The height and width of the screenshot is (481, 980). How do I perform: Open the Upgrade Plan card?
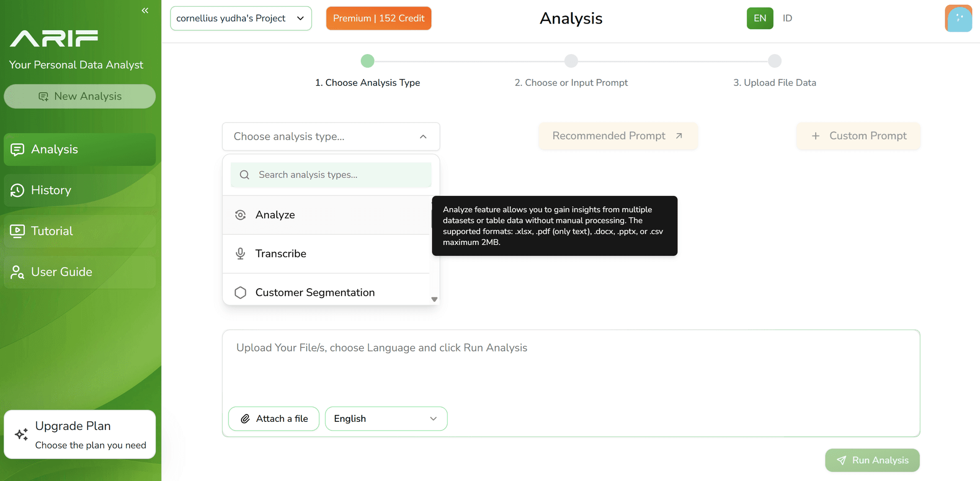[x=80, y=435]
